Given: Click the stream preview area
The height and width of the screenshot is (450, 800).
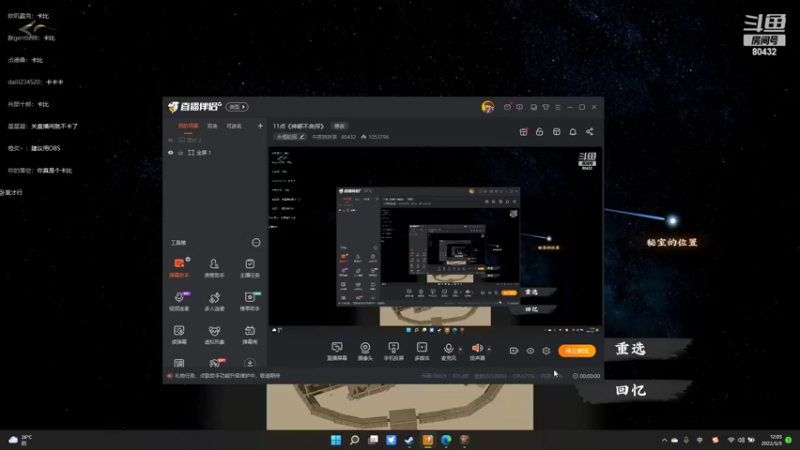Looking at the screenshot, I should click(435, 241).
